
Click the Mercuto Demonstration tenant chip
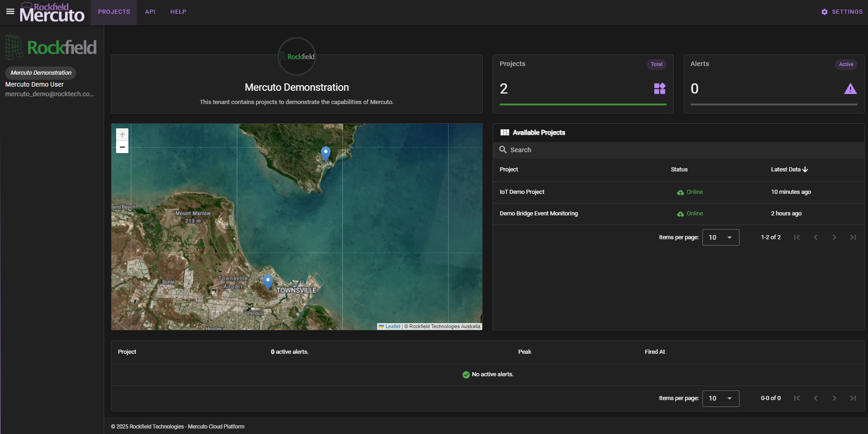41,73
